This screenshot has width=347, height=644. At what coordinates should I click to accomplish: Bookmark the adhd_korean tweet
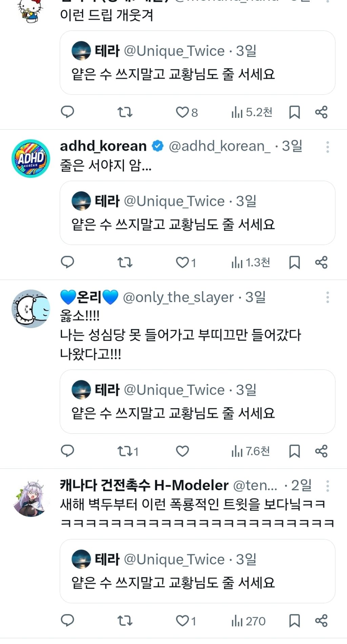pyautogui.click(x=294, y=262)
